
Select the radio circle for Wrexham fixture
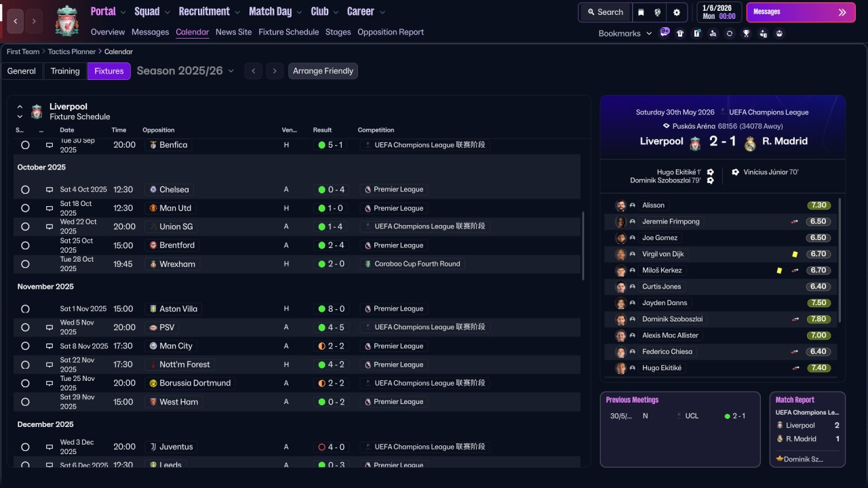[25, 264]
